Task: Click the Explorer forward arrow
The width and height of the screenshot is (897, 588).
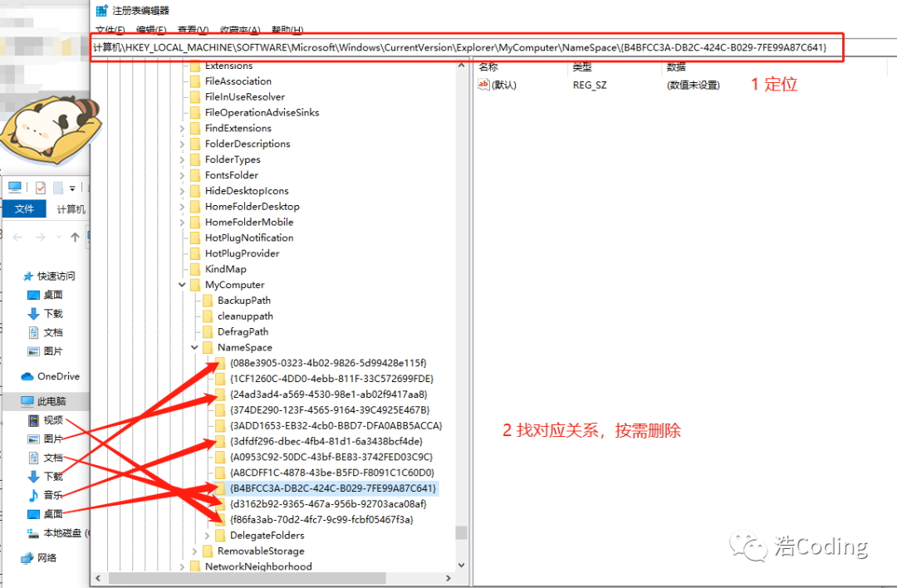Action: (40, 237)
